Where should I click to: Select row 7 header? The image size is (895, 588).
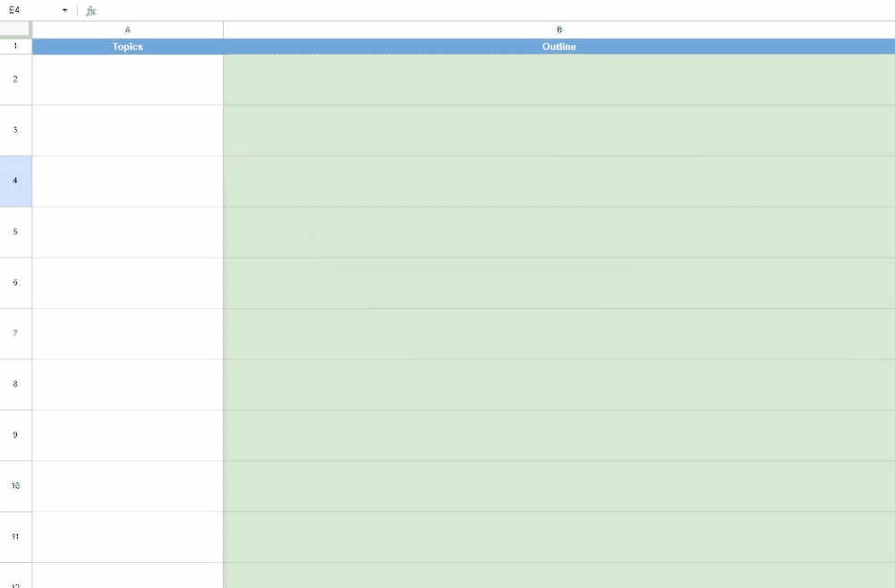pos(15,334)
